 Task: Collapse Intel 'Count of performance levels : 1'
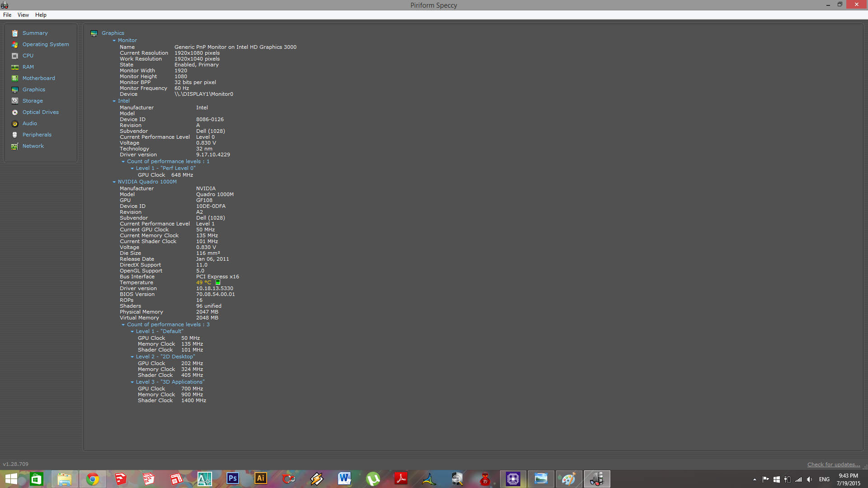[123, 162]
